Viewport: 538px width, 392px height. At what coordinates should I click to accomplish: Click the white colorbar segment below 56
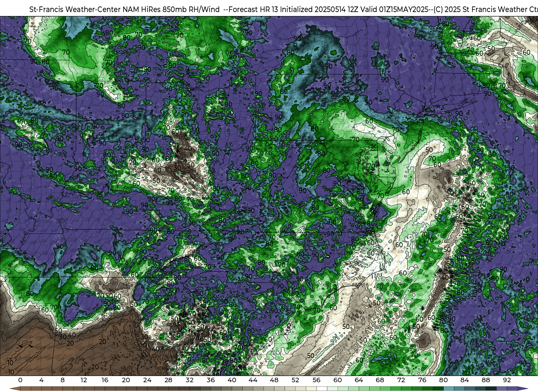point(322,389)
